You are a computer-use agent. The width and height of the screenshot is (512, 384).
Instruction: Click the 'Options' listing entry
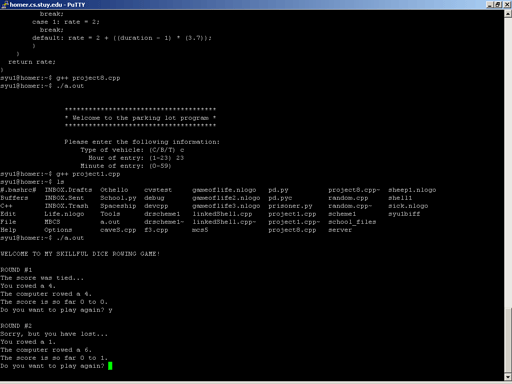coord(58,230)
